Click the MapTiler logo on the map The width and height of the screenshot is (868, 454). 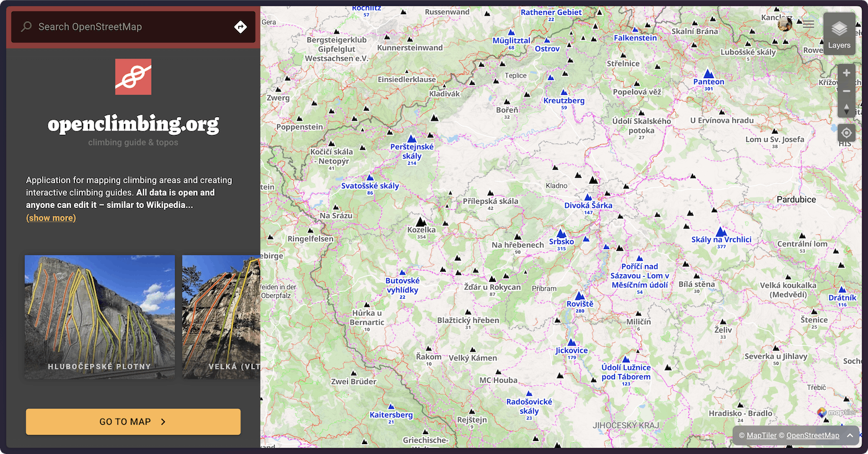836,413
